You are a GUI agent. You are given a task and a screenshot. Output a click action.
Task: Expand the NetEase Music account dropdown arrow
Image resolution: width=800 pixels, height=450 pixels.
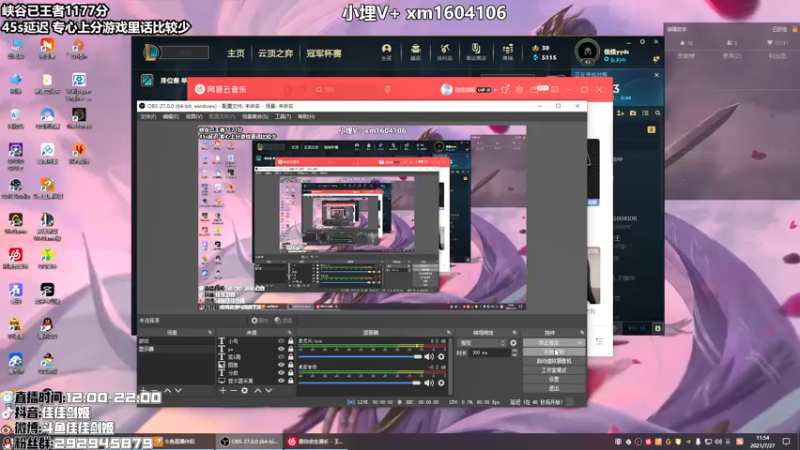pyautogui.click(x=495, y=90)
